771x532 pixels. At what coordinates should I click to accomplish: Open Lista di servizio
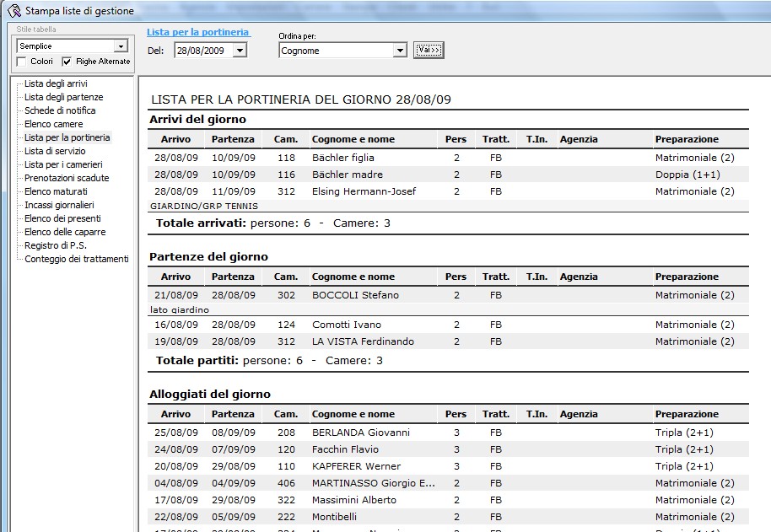coord(55,151)
